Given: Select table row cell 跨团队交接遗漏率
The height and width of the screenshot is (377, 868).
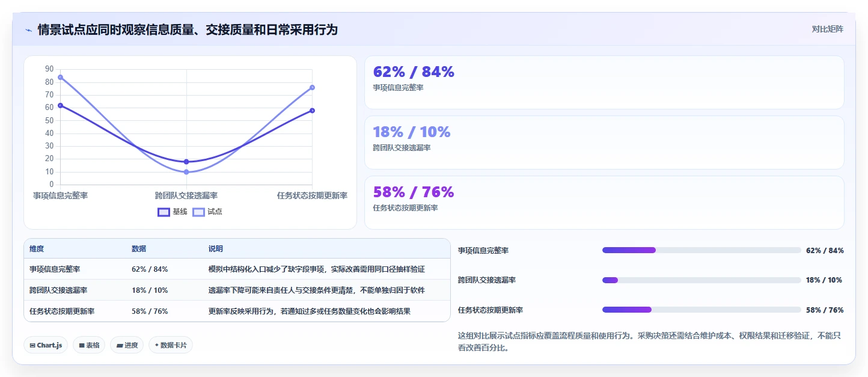Looking at the screenshot, I should pyautogui.click(x=58, y=290).
